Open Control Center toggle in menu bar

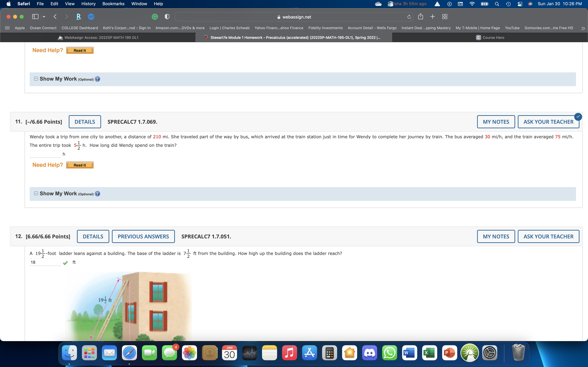(x=520, y=4)
